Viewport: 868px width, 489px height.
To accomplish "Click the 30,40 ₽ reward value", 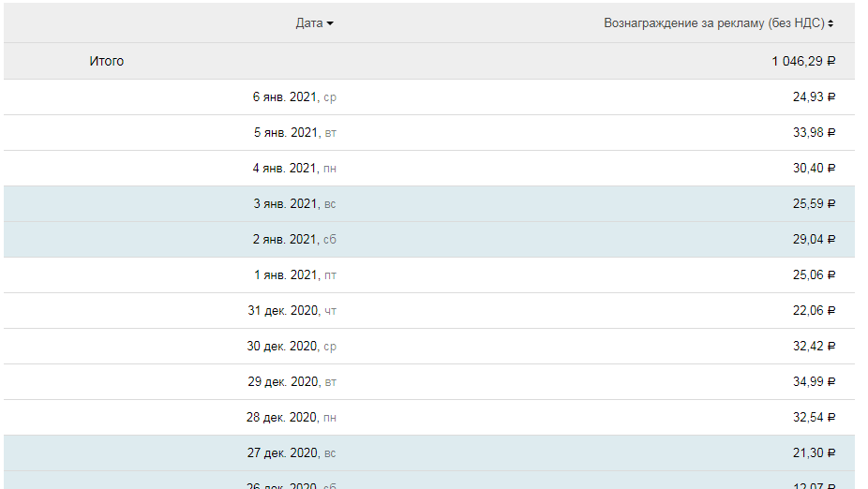I will pyautogui.click(x=814, y=168).
